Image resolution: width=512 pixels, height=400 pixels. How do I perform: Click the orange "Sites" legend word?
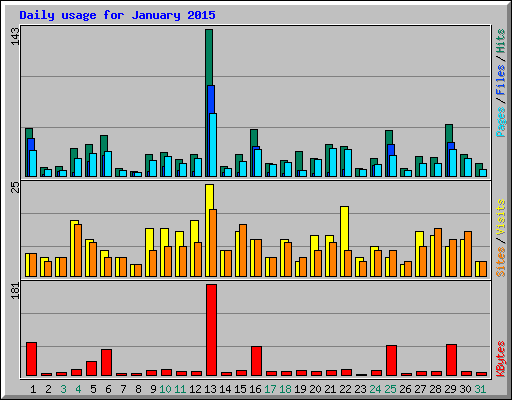pos(501,262)
